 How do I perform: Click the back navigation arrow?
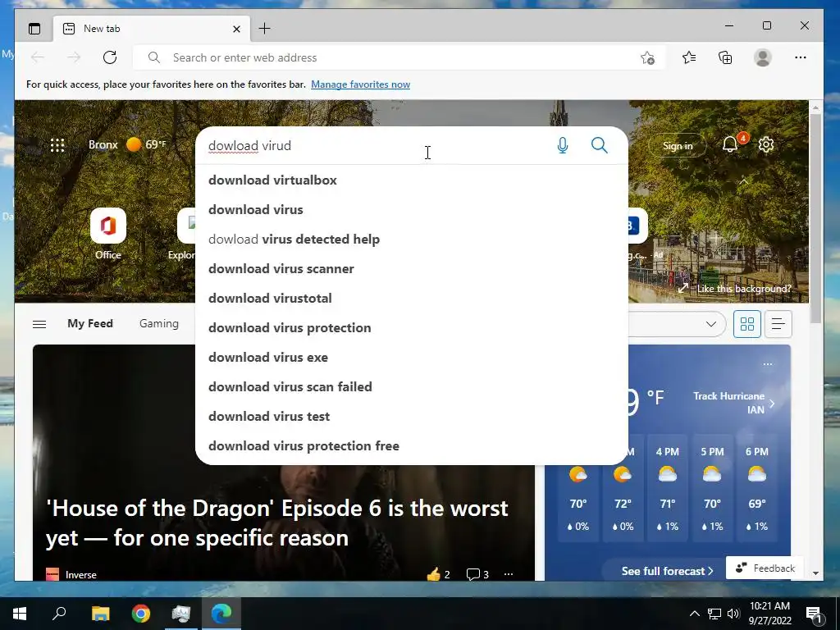point(38,57)
